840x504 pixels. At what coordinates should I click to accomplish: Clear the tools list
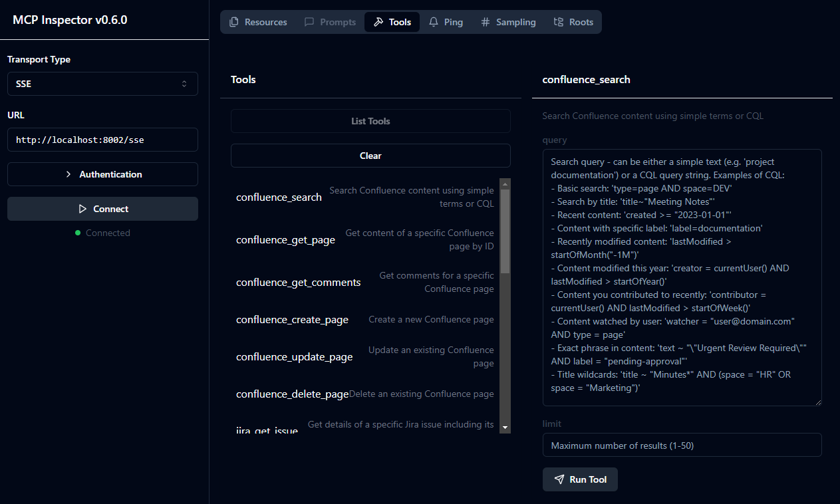pos(370,156)
